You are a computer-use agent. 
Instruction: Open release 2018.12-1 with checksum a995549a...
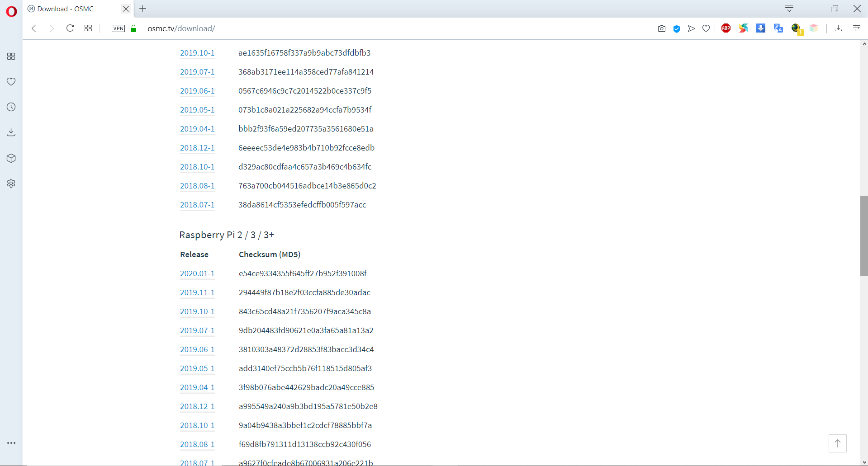(x=197, y=406)
